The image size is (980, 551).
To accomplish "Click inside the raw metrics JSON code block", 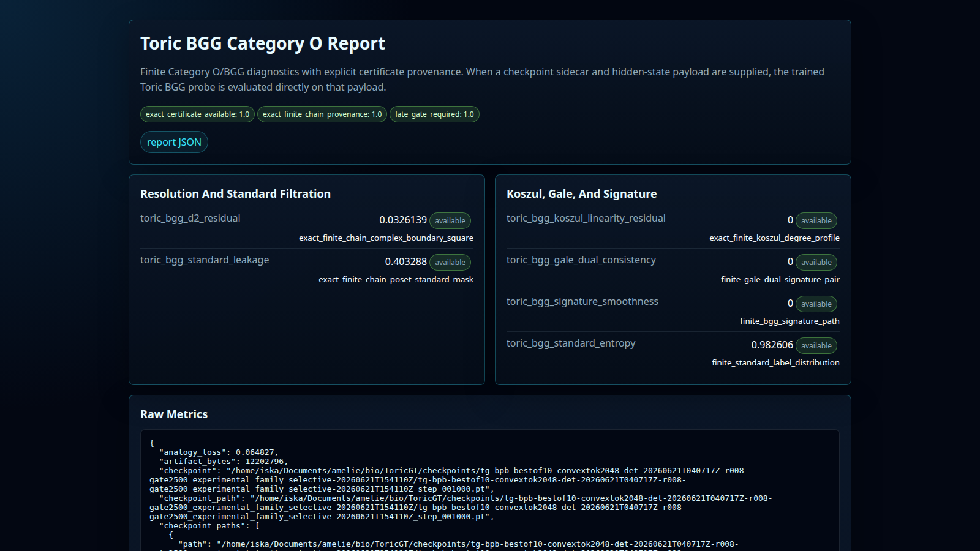I will 490,490.
